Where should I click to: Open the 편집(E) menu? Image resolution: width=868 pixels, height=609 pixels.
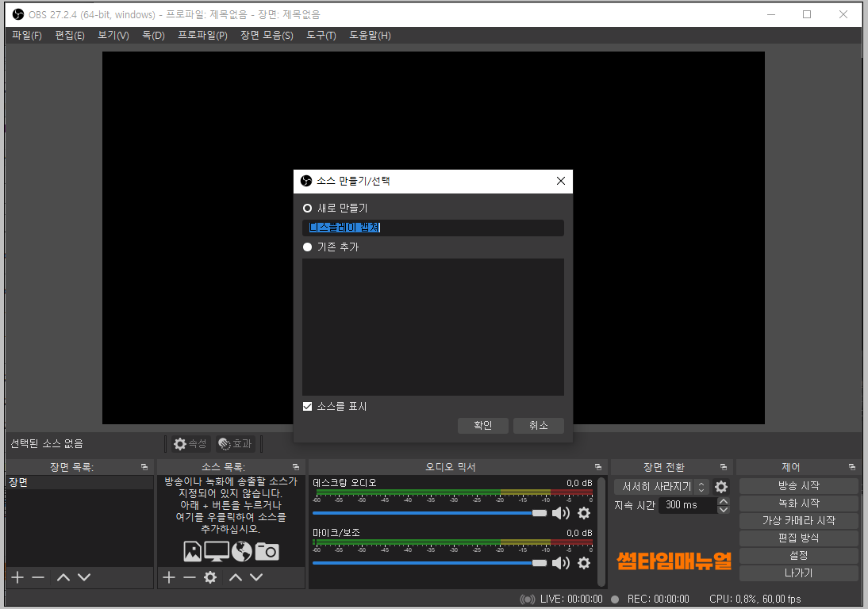[70, 36]
